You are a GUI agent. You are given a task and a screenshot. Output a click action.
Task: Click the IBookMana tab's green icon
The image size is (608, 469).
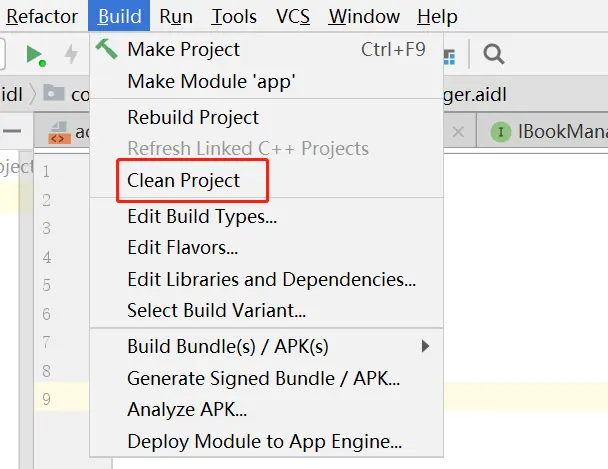tap(499, 132)
